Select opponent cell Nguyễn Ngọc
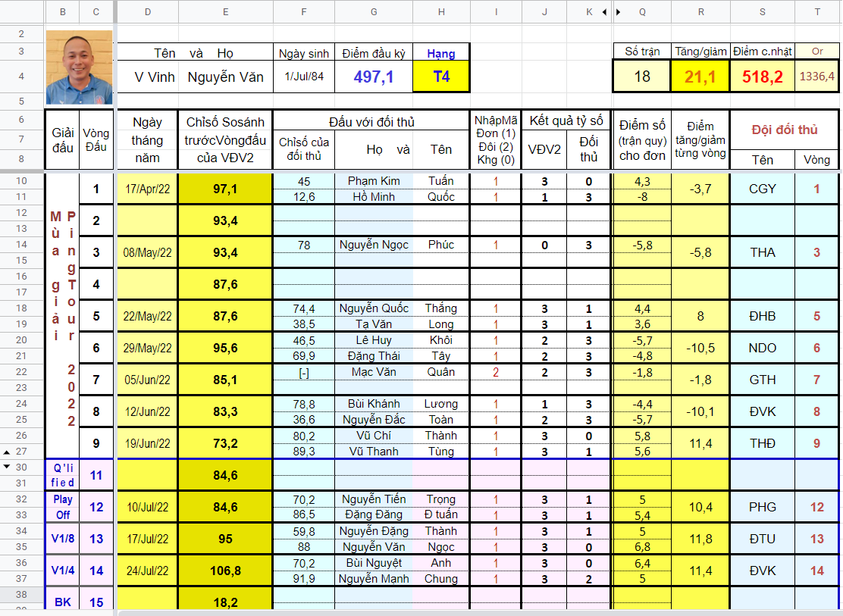 [374, 245]
